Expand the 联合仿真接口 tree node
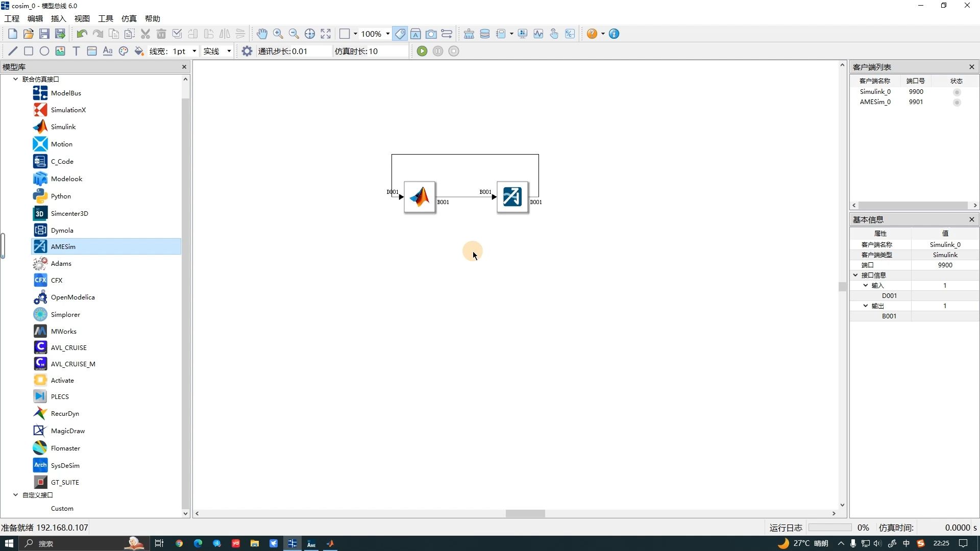The width and height of the screenshot is (980, 551). tap(15, 79)
